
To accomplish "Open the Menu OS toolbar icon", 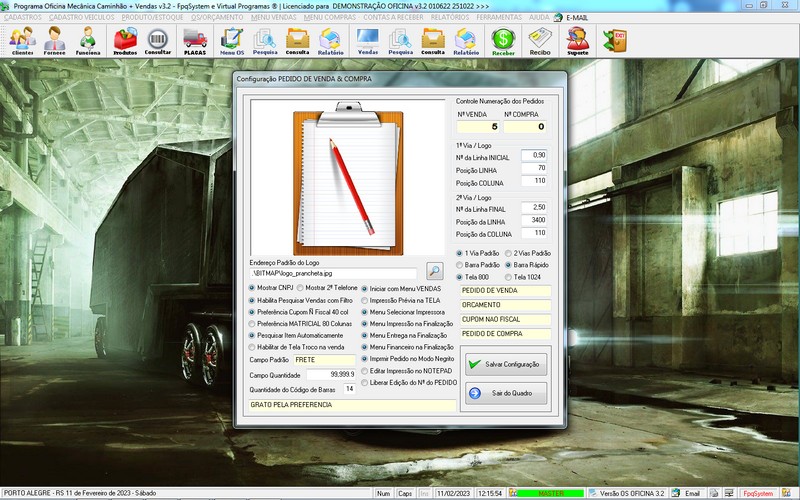I will coord(232,40).
